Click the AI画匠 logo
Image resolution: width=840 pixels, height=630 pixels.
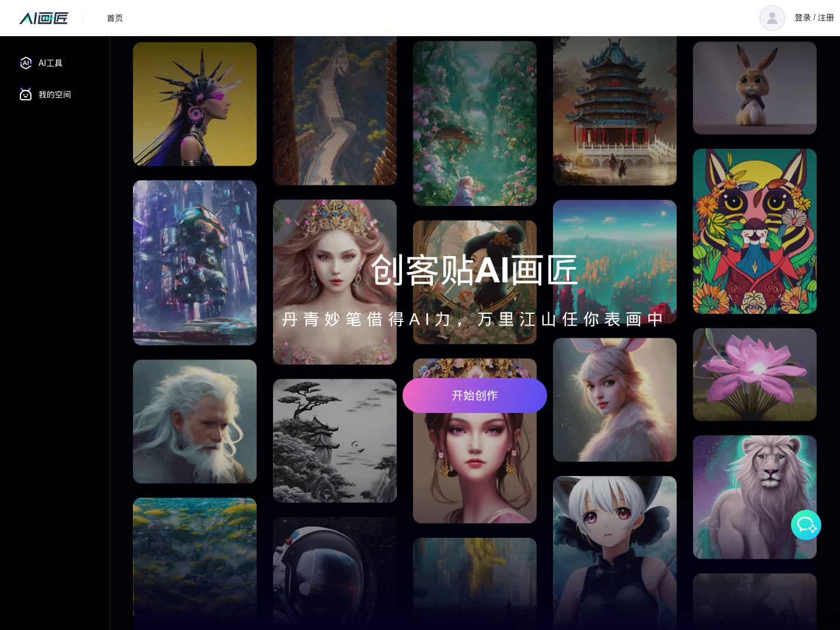coord(44,18)
